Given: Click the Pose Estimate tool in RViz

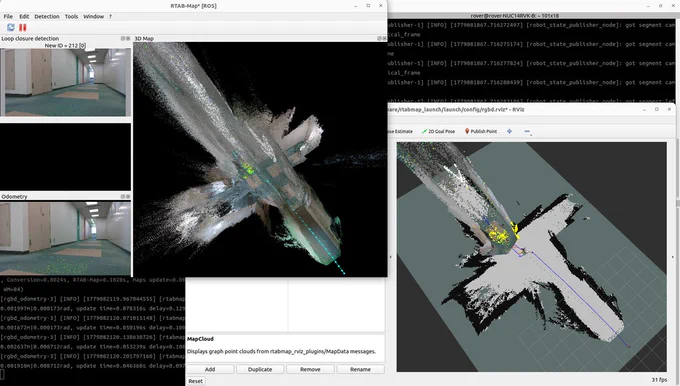Looking at the screenshot, I should [x=400, y=131].
